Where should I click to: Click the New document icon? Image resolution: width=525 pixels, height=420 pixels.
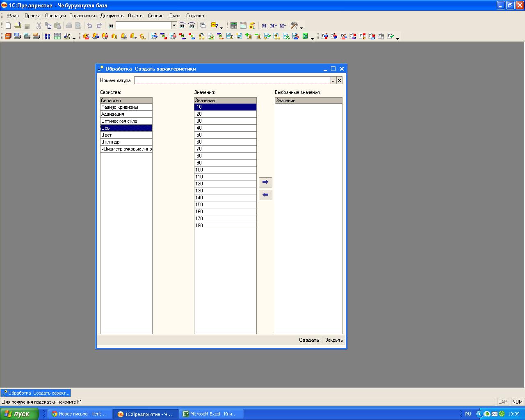(x=8, y=25)
